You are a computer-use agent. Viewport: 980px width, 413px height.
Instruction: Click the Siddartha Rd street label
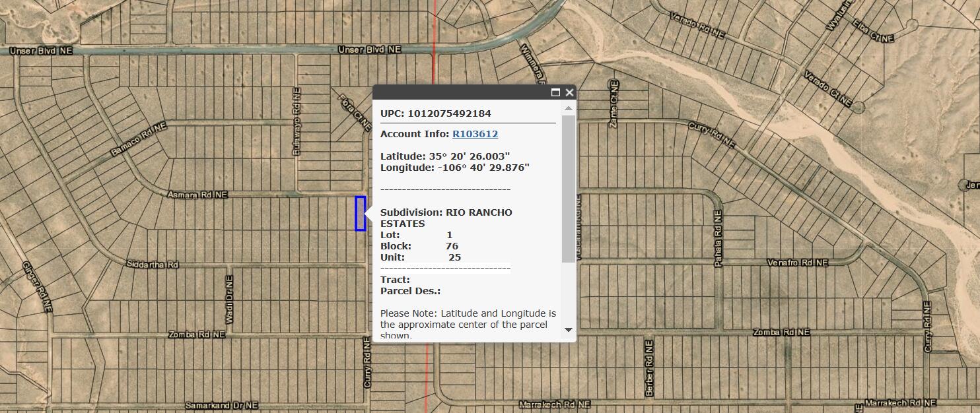click(153, 265)
